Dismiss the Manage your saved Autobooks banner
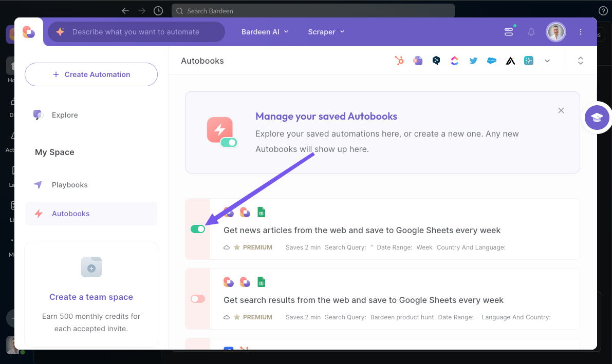The height and width of the screenshot is (364, 612). [x=561, y=110]
